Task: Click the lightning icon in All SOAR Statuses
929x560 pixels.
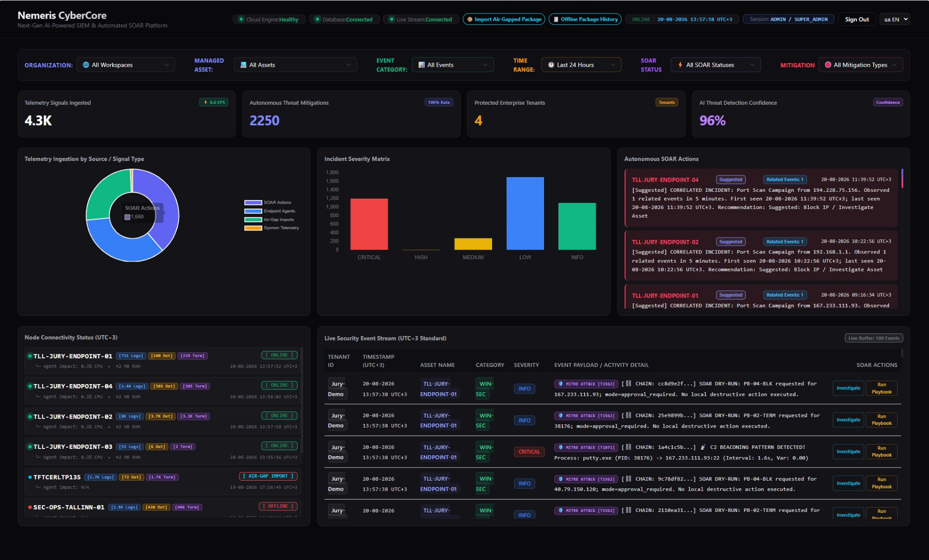Action: (x=680, y=65)
